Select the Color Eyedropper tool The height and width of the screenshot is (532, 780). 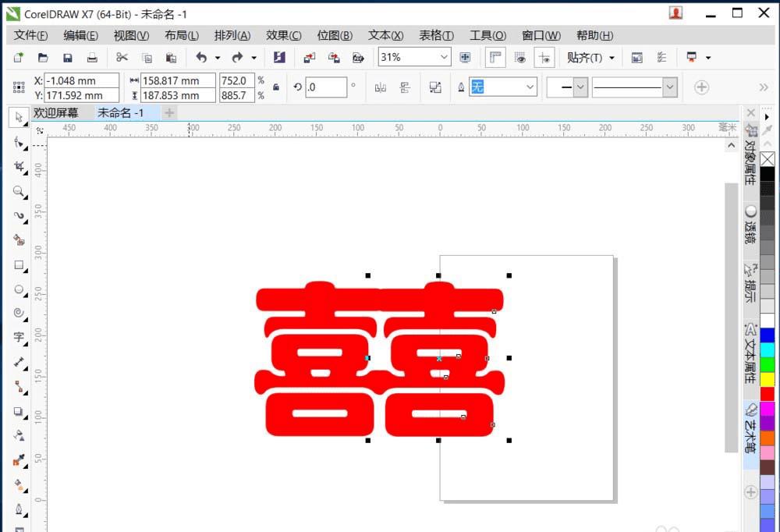[19, 459]
